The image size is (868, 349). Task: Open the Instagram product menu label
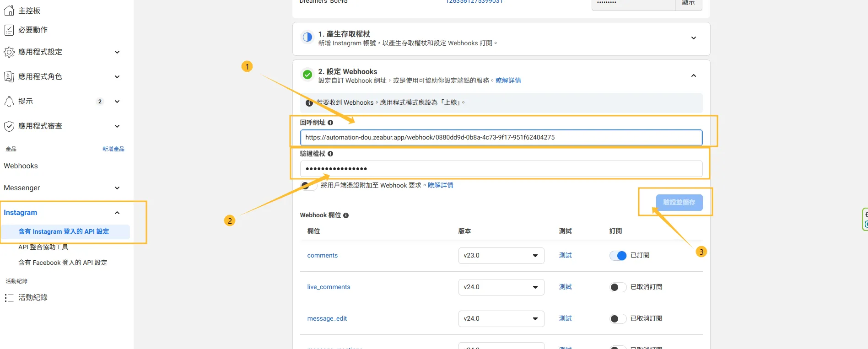coord(21,213)
